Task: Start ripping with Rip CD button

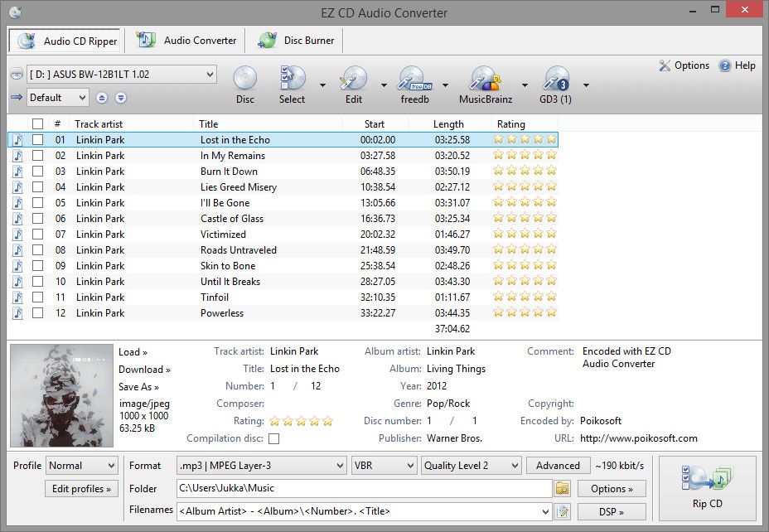Action: (x=707, y=488)
